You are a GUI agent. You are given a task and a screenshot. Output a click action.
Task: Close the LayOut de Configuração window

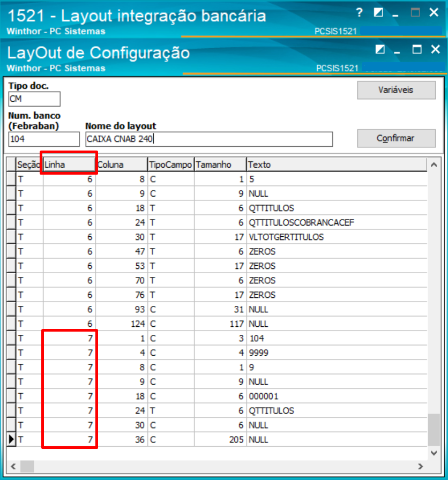coord(435,49)
